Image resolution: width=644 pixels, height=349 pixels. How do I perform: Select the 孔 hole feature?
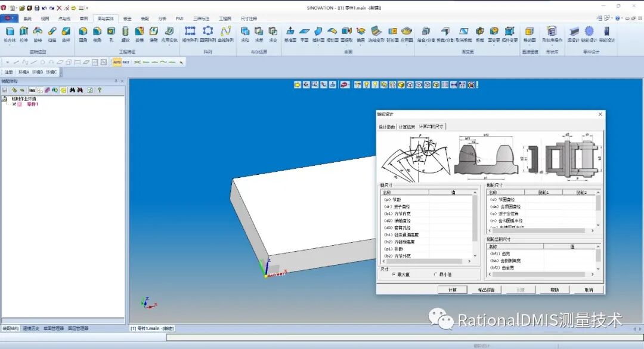coord(111,34)
